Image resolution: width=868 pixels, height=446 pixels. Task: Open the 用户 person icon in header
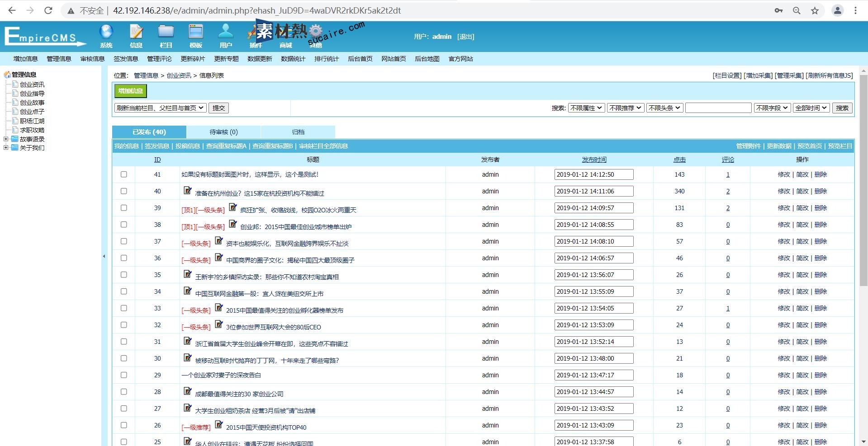pos(226,36)
